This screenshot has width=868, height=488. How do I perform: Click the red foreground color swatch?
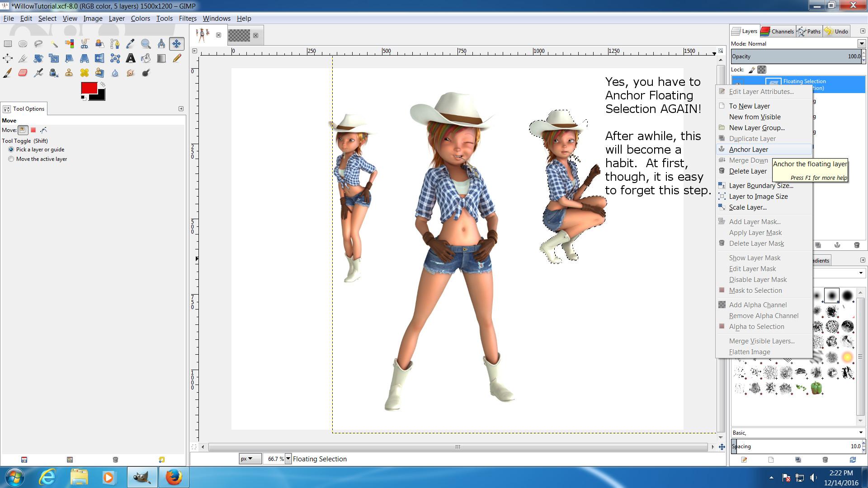(x=89, y=88)
